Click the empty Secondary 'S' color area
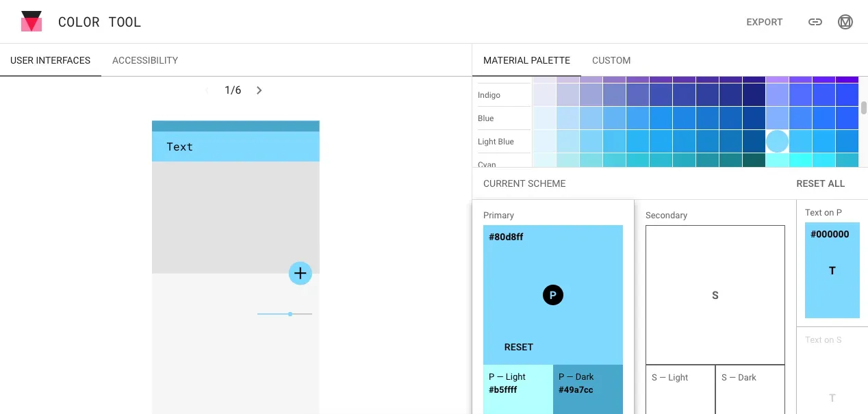 click(x=715, y=295)
